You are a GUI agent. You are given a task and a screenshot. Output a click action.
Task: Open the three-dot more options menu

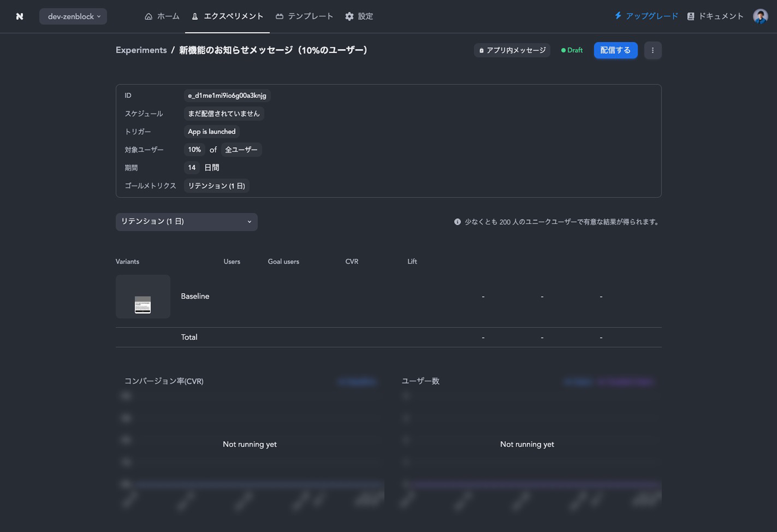pyautogui.click(x=653, y=50)
